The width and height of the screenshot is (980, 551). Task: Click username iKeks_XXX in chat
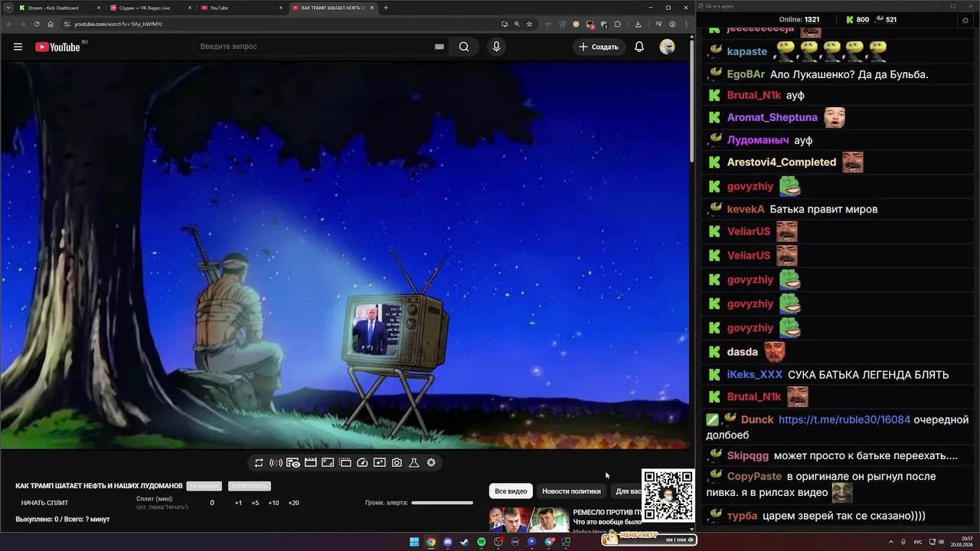(x=755, y=375)
